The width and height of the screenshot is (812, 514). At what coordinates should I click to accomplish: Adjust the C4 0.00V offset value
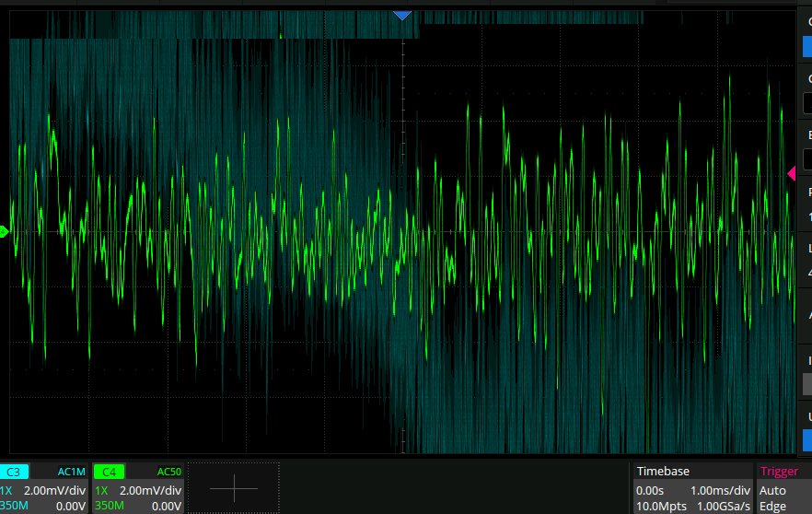coord(166,506)
